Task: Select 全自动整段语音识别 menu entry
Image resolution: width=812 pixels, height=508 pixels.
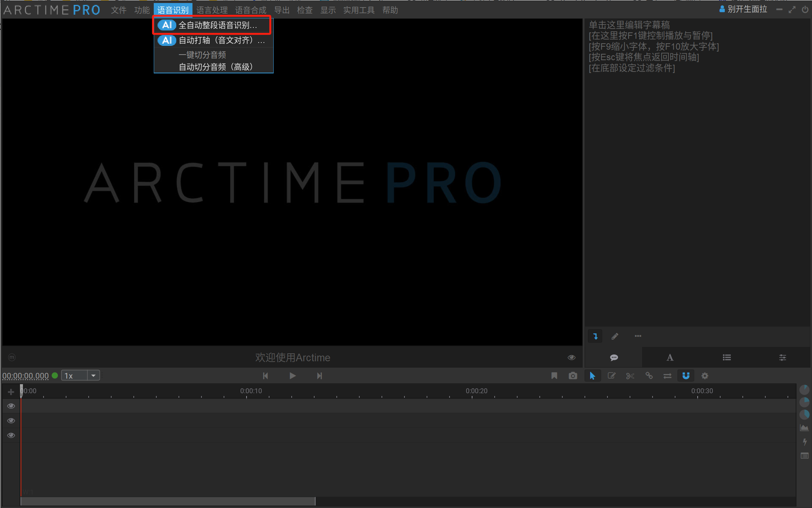Action: click(217, 25)
